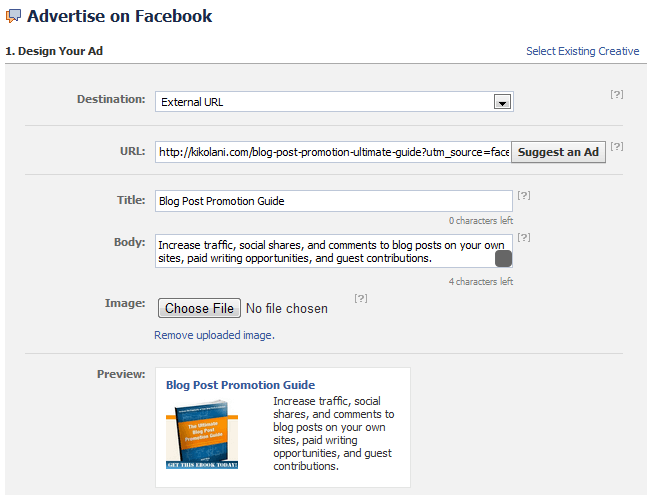
Task: Open the Destination dropdown arrow
Action: pos(503,102)
